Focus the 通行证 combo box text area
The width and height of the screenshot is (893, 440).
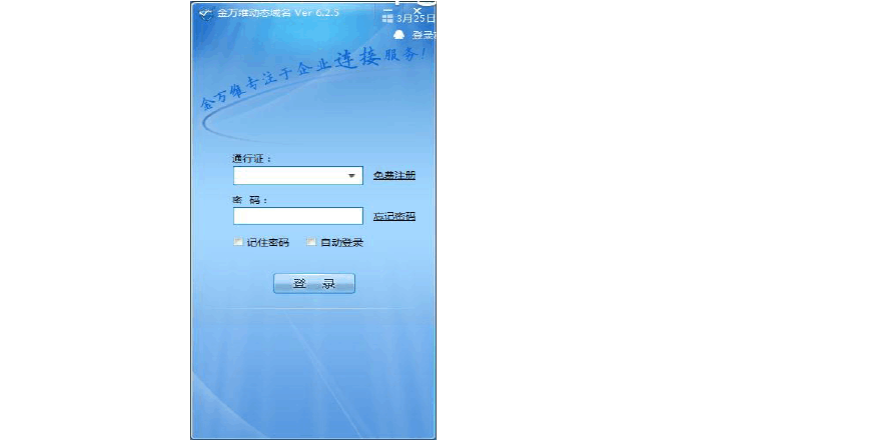coord(288,176)
